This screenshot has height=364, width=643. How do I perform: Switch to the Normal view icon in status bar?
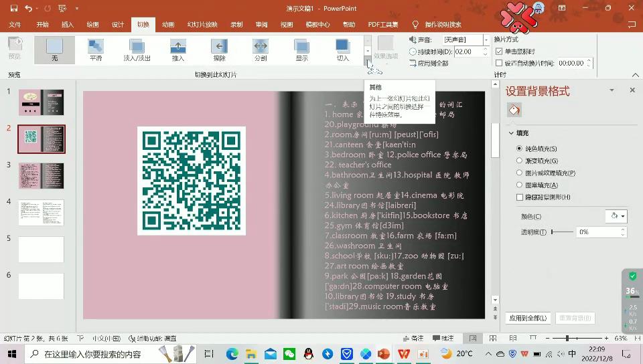coord(473,338)
